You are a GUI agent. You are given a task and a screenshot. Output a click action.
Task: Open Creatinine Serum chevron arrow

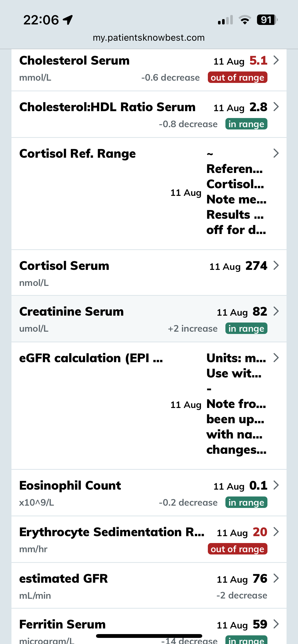coord(276,311)
